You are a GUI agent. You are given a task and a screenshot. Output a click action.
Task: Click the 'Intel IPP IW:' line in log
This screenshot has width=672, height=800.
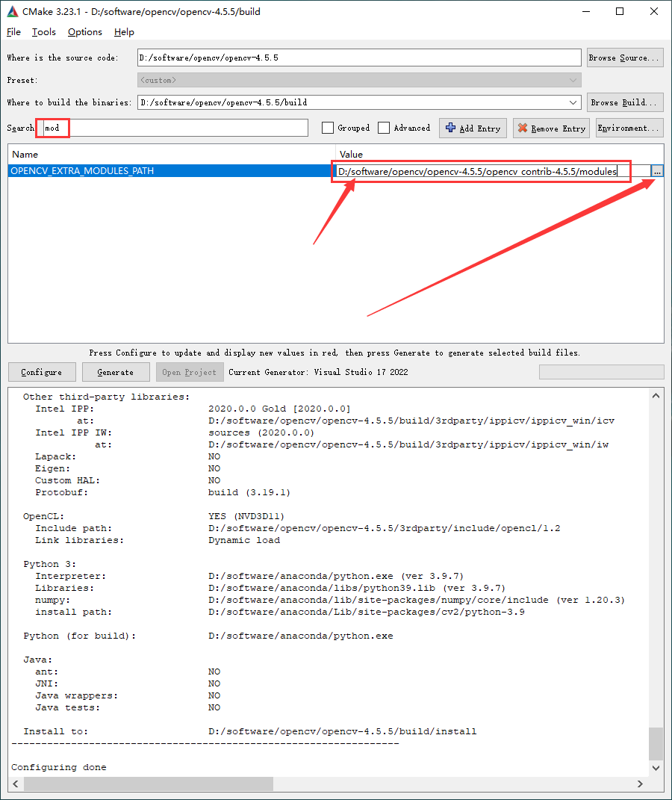(x=175, y=432)
